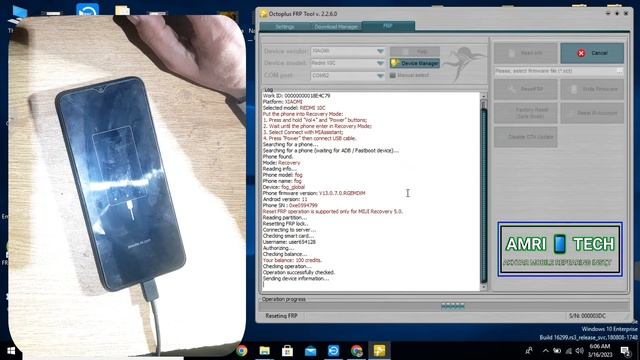Image resolution: width=640 pixels, height=360 pixels.
Task: Open second Chrome profile icon in taskbar
Action: (x=356, y=351)
